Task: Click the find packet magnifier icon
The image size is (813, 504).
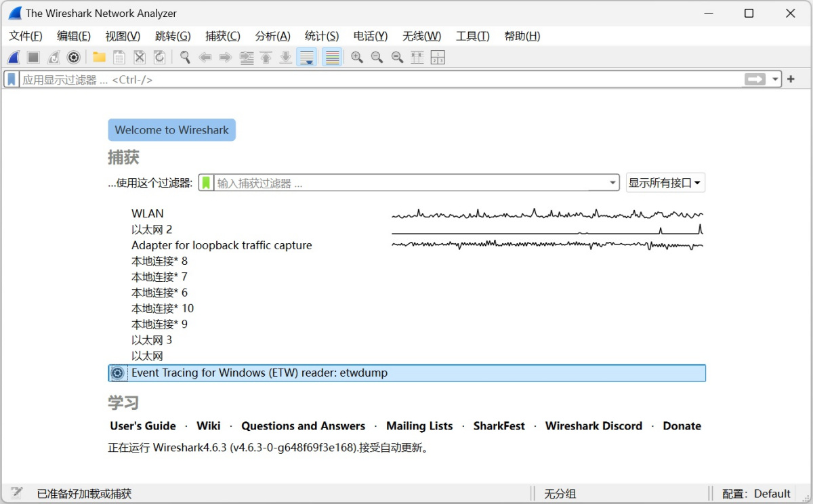Action: pyautogui.click(x=184, y=58)
